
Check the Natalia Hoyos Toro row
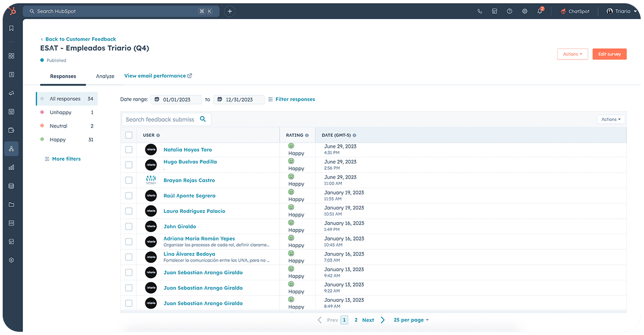[x=129, y=150]
